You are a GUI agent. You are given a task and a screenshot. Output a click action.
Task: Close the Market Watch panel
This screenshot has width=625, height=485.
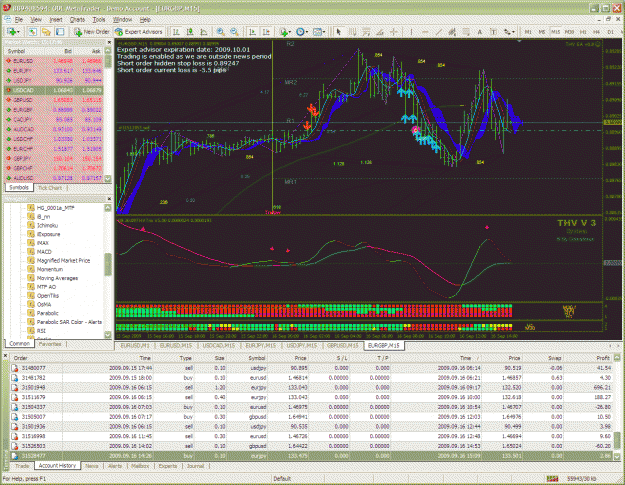[x=109, y=42]
